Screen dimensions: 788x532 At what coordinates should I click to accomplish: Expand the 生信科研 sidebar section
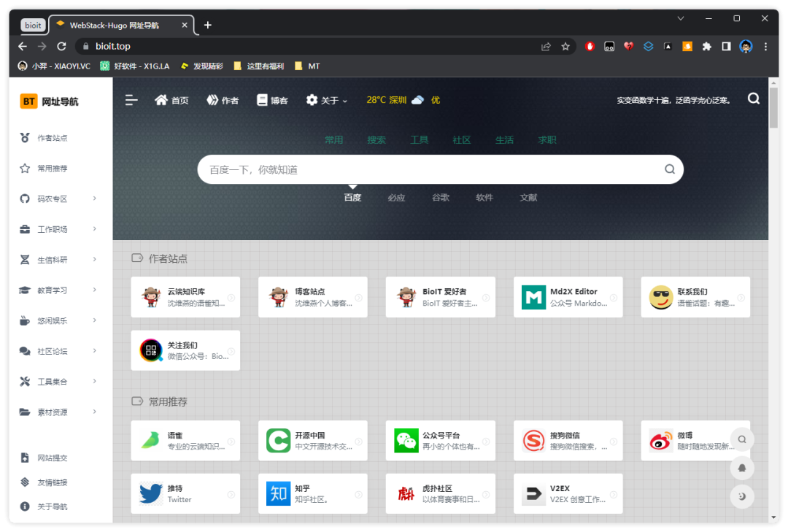[59, 260]
